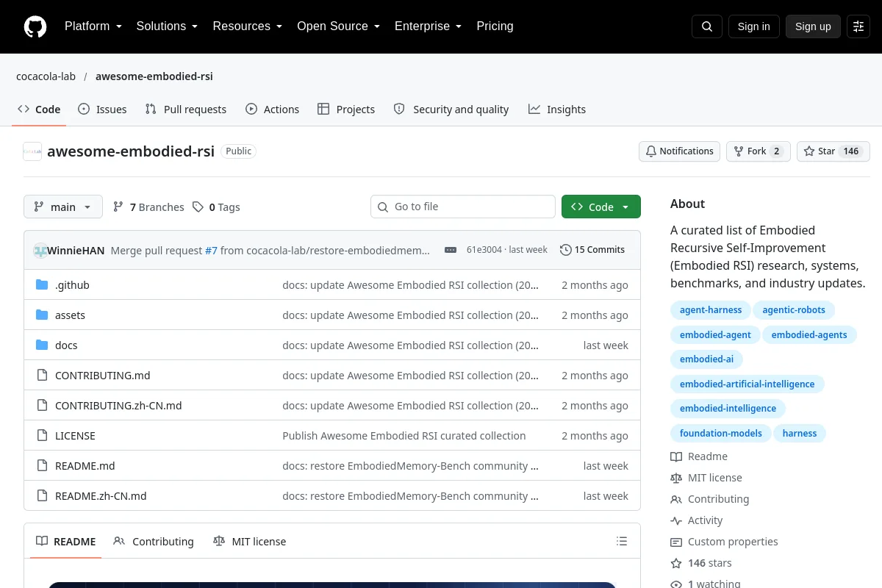Open the Projects tab
Viewport: 882px width, 588px height.
coord(346,110)
